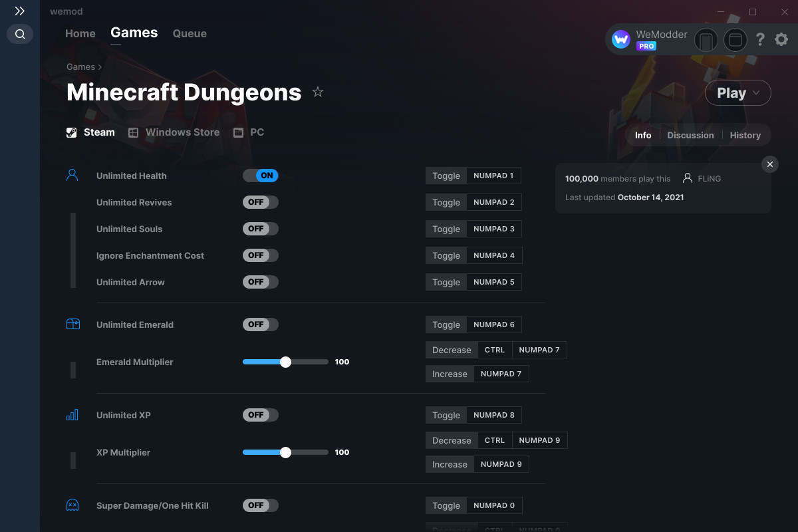Click the author person icon next to FLiNG
798x532 pixels.
(688, 178)
